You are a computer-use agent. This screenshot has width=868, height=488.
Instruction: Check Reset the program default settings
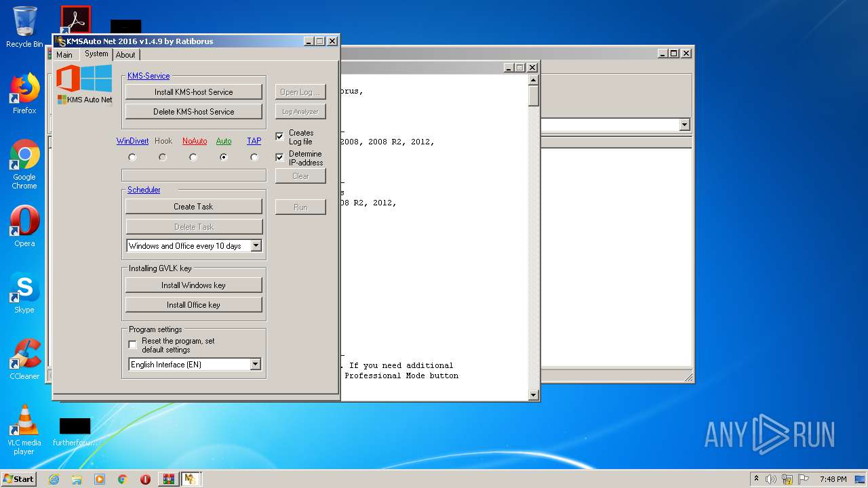coord(133,345)
